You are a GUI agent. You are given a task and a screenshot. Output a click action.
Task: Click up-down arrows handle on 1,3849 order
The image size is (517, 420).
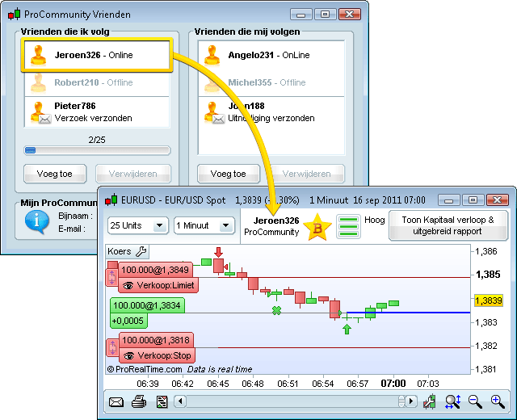pyautogui.click(x=112, y=276)
